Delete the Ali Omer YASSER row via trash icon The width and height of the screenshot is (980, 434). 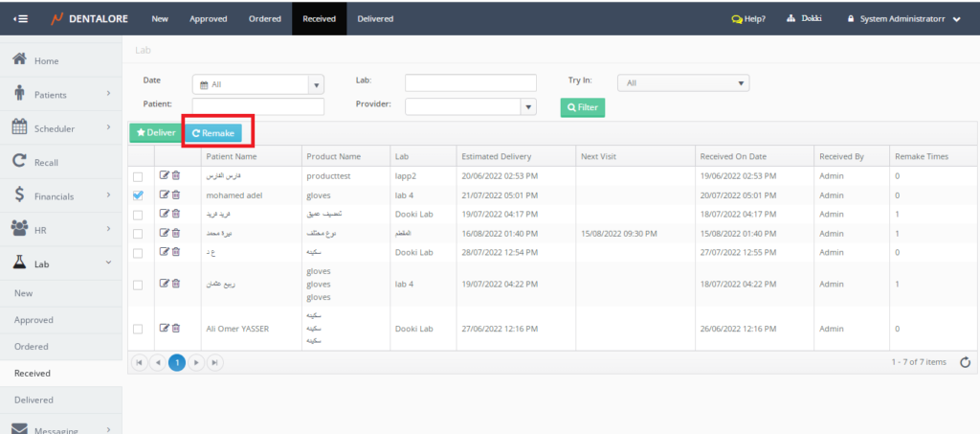tap(175, 329)
